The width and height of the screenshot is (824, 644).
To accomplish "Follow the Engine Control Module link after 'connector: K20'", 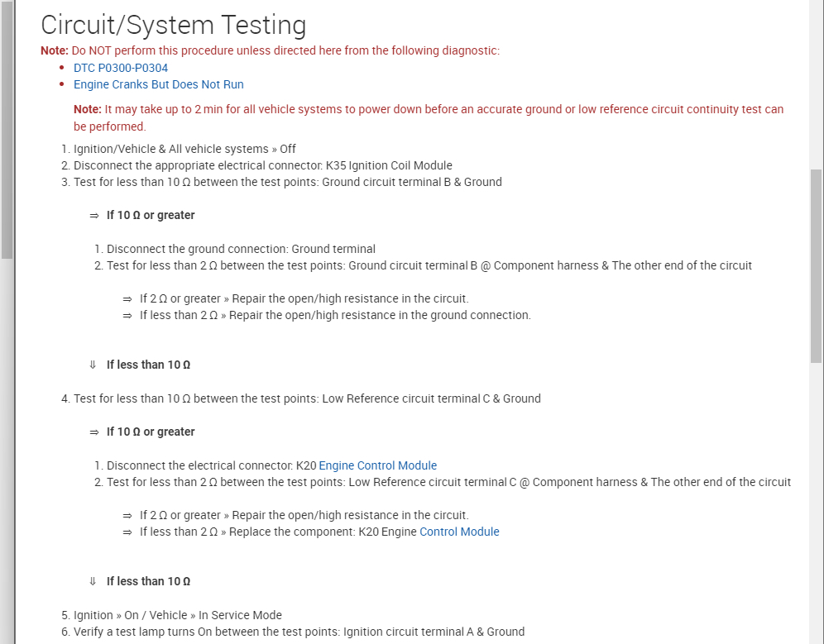I will (x=377, y=465).
